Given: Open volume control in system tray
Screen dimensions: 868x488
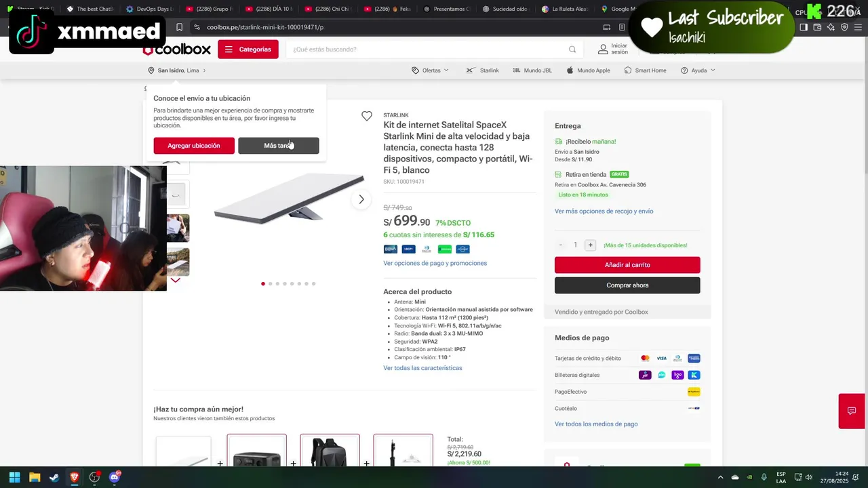Looking at the screenshot, I should point(808,478).
